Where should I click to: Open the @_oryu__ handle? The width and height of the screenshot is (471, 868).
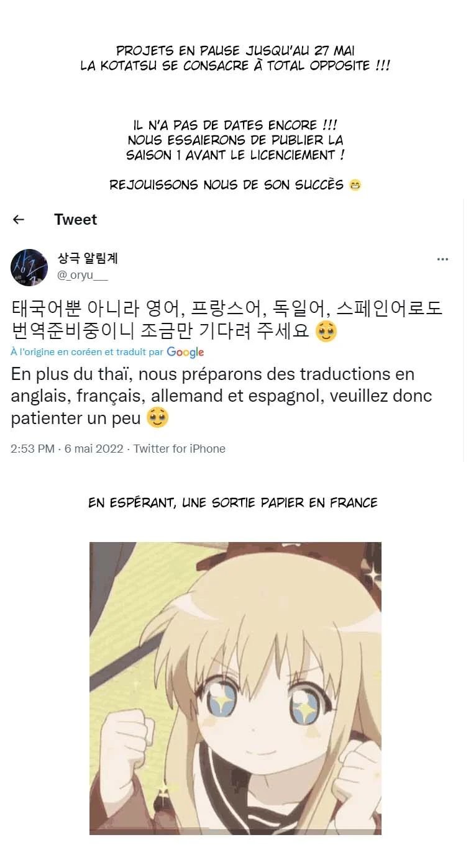click(x=83, y=276)
